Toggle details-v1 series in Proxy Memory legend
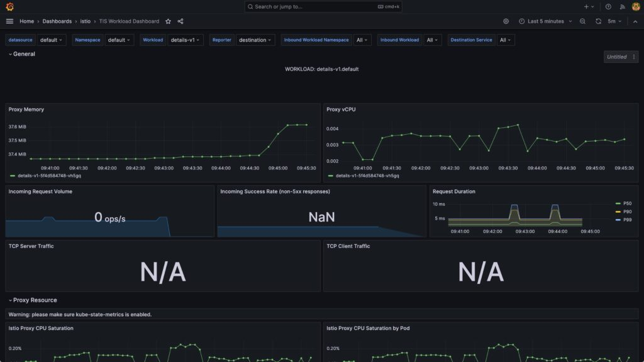 pyautogui.click(x=42, y=176)
